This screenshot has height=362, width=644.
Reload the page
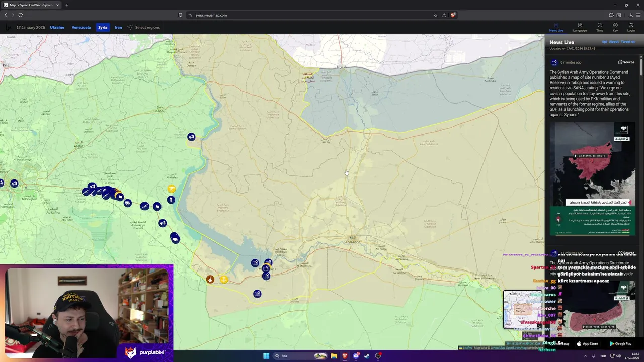(x=21, y=15)
